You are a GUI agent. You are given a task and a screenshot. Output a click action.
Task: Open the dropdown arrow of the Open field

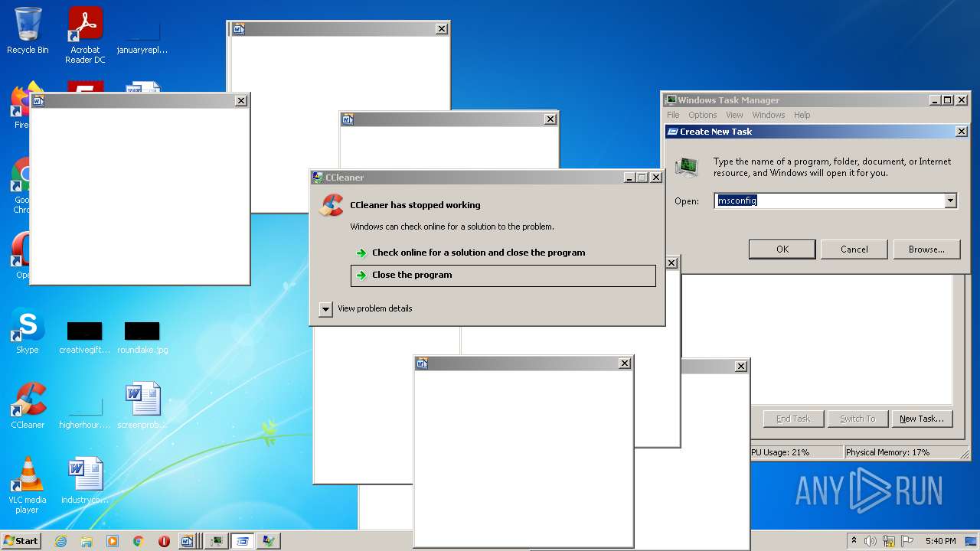click(950, 201)
